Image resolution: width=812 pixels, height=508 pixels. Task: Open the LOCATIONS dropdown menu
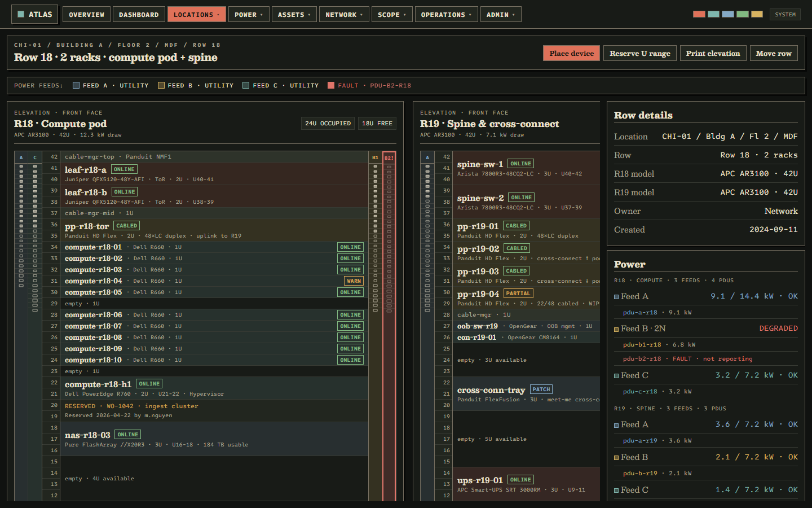click(x=197, y=15)
